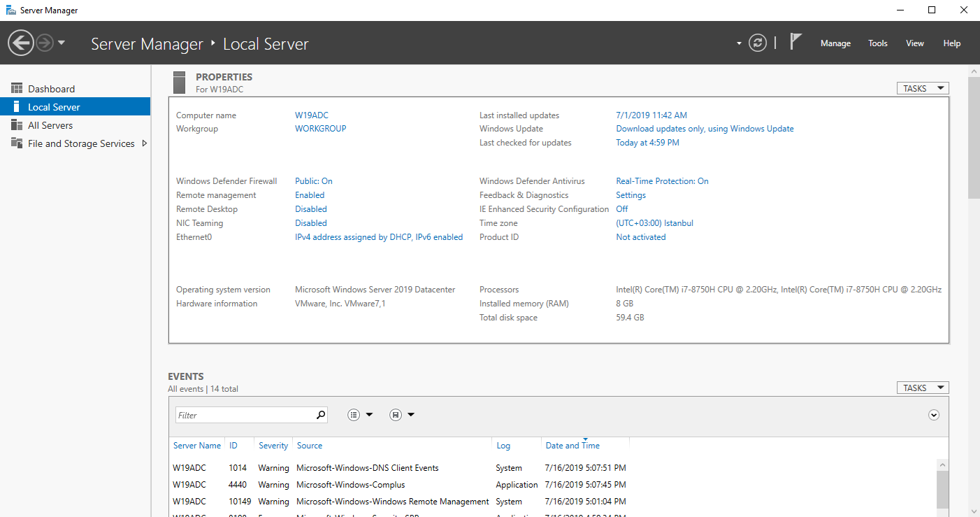Sort events by Log column

pyautogui.click(x=503, y=446)
